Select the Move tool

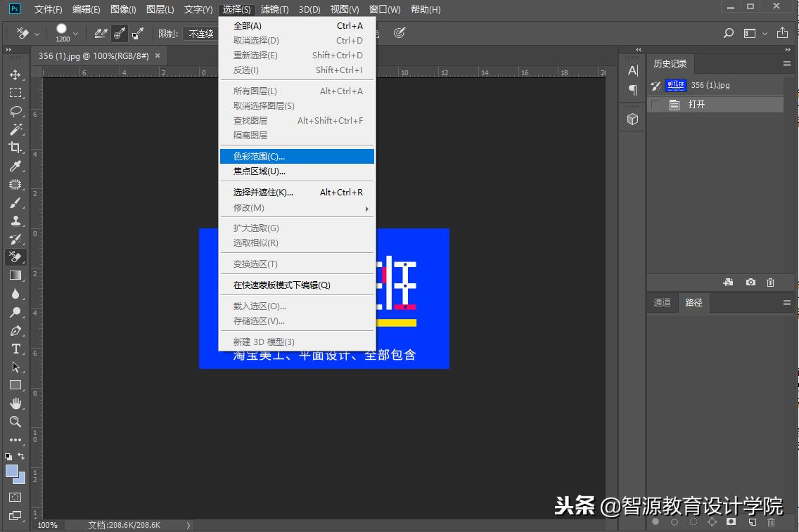pyautogui.click(x=15, y=75)
